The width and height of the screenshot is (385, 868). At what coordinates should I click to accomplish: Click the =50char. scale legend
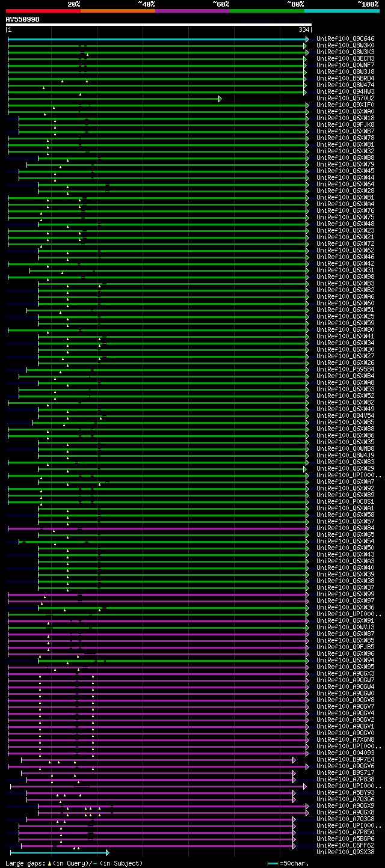point(288,864)
